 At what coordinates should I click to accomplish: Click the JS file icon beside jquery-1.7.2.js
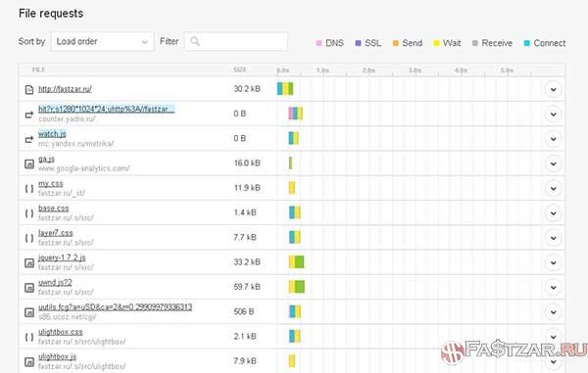click(29, 263)
